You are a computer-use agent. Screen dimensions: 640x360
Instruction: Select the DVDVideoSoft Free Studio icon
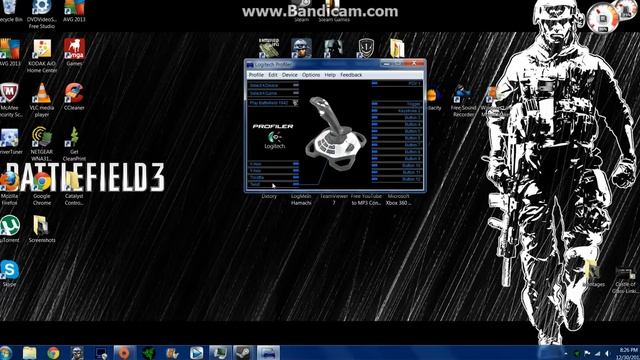(x=42, y=14)
